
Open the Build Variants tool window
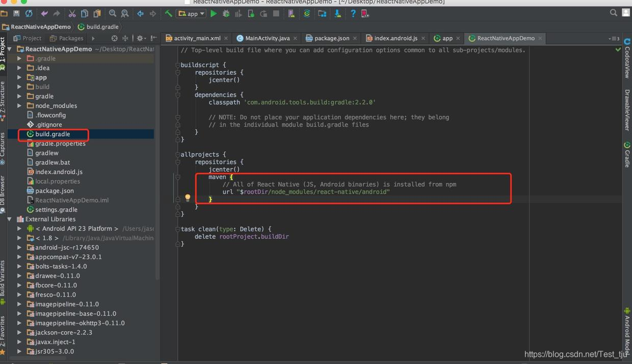pyautogui.click(x=3, y=282)
